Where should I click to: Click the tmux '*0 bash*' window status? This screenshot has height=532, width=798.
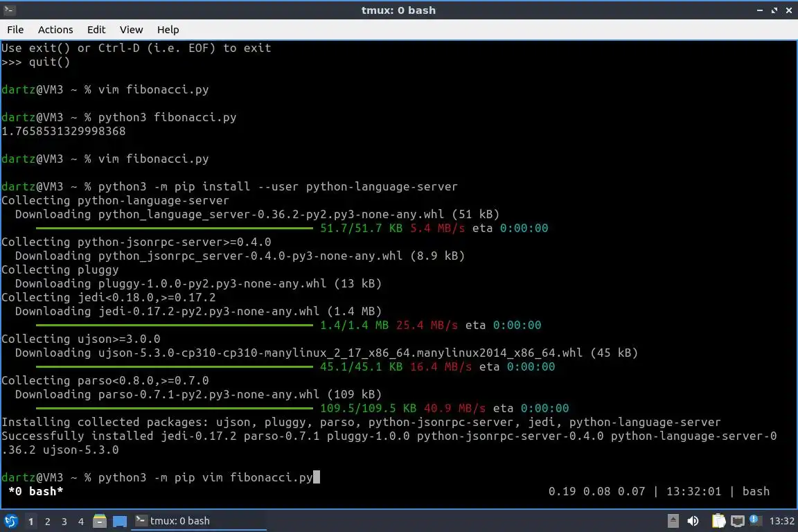(x=35, y=491)
